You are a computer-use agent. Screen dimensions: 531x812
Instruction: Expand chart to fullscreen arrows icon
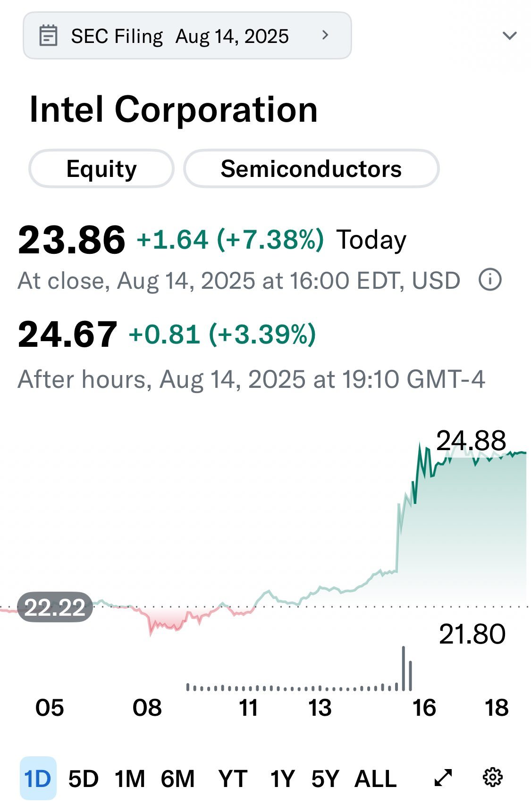click(x=443, y=778)
